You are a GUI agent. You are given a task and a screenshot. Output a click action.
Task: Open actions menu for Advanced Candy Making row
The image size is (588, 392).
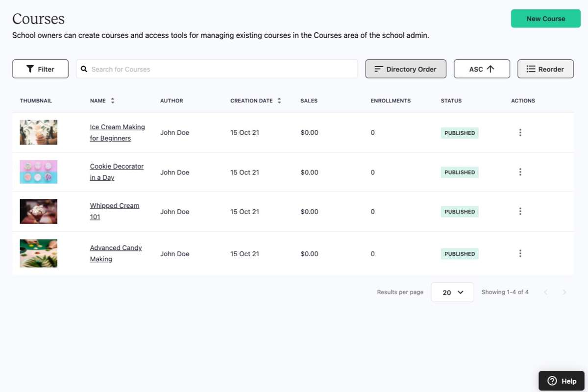(x=520, y=253)
